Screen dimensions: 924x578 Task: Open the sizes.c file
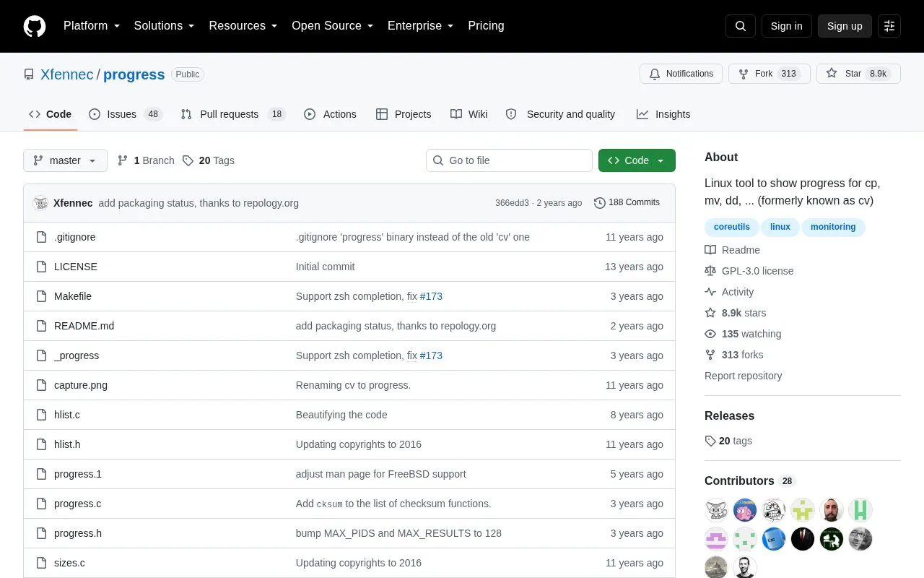click(x=69, y=563)
